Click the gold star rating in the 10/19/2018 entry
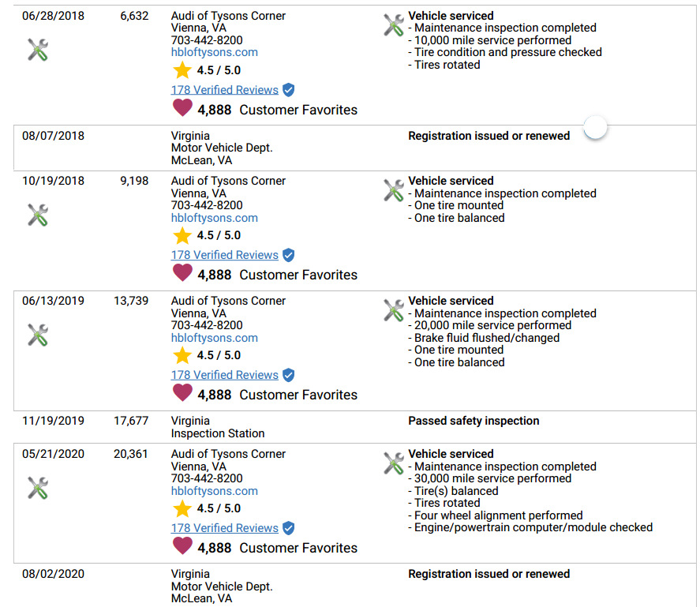This screenshot has height=607, width=700. tap(182, 235)
